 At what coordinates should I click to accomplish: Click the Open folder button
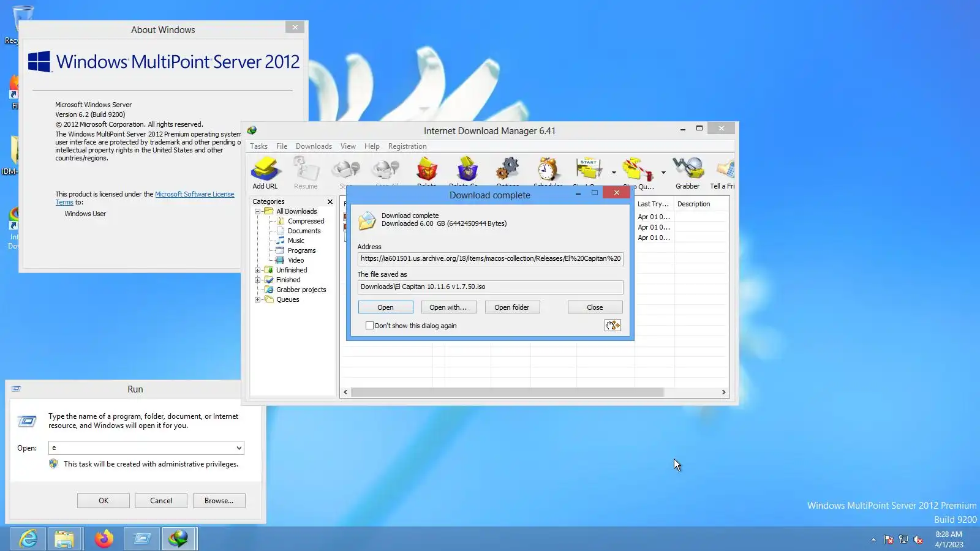click(x=512, y=307)
